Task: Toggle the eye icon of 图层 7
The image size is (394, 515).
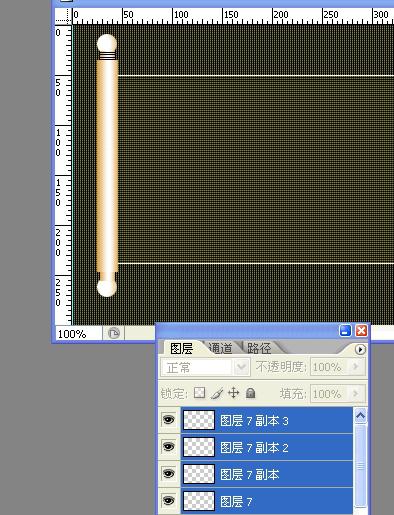Action: 169,500
